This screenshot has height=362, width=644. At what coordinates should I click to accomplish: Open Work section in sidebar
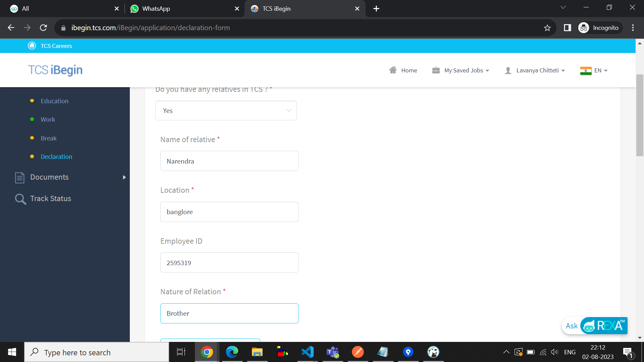pyautogui.click(x=48, y=120)
